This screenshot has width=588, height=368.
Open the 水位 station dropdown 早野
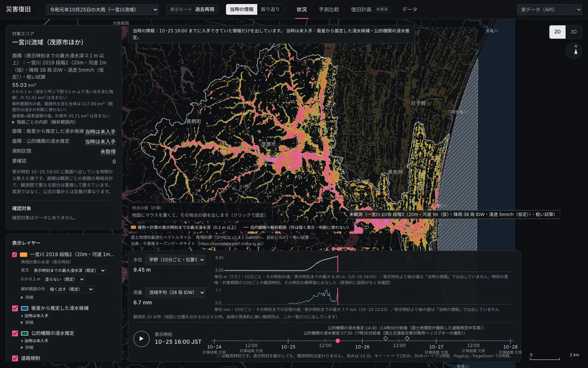click(175, 260)
